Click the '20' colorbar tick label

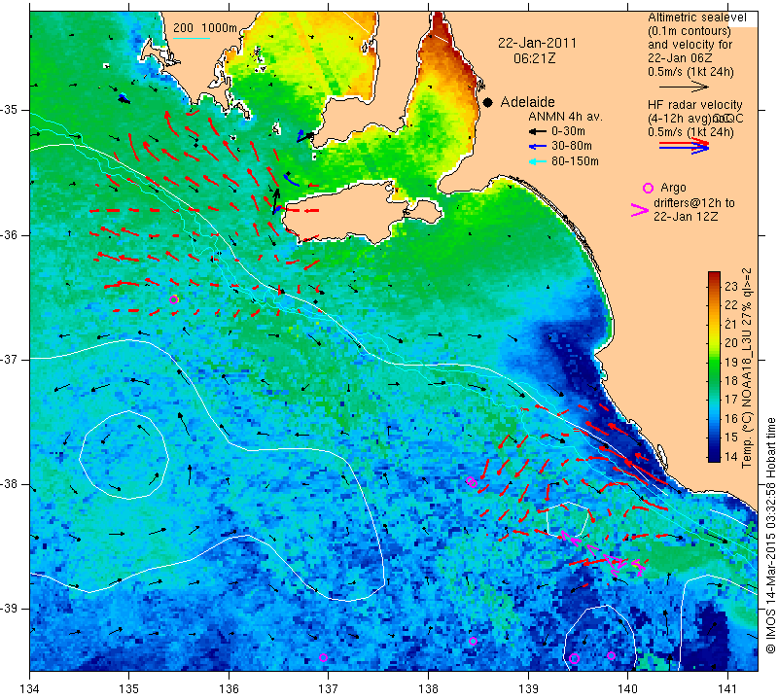(731, 343)
